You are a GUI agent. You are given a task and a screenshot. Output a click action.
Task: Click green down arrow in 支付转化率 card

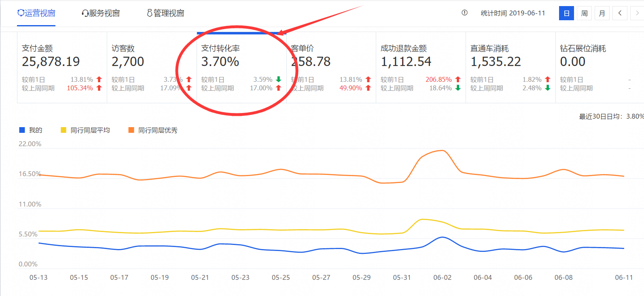point(278,79)
